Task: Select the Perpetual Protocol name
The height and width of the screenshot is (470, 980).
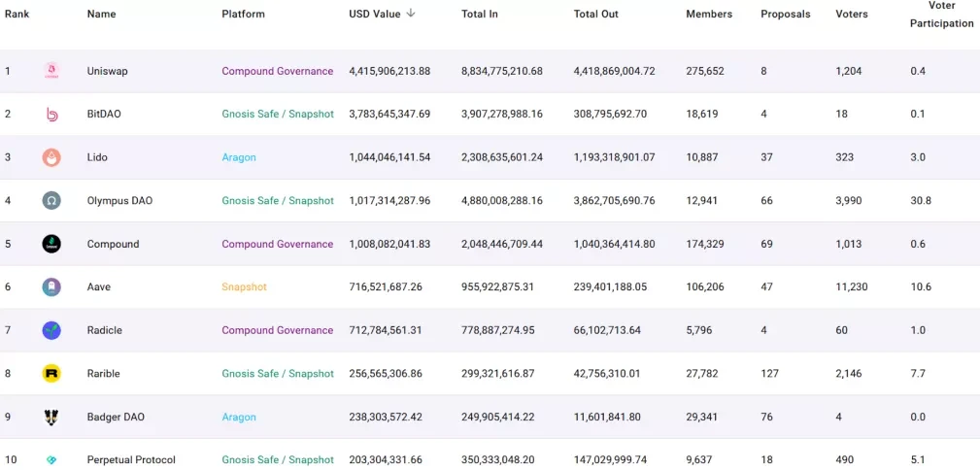Action: [131, 460]
